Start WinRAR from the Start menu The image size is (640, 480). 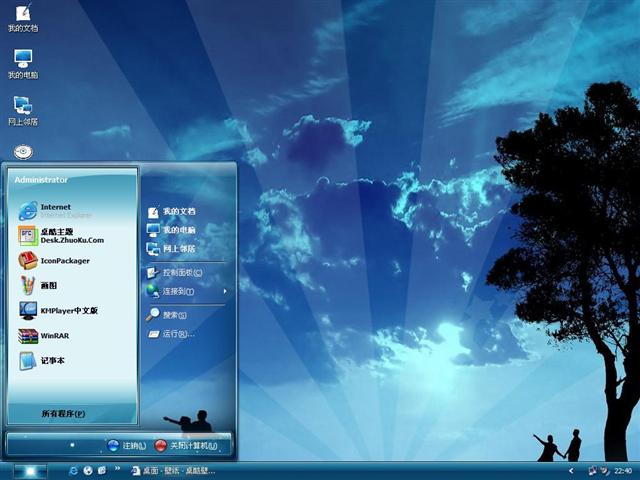click(x=50, y=336)
